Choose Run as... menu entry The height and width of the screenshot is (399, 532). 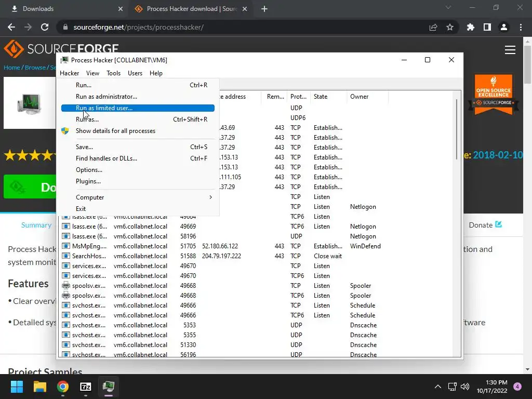coord(138,119)
